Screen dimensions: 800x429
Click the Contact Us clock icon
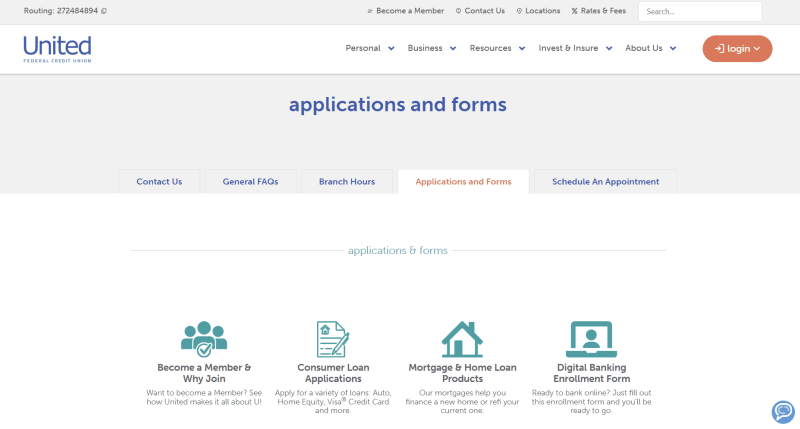coord(458,11)
